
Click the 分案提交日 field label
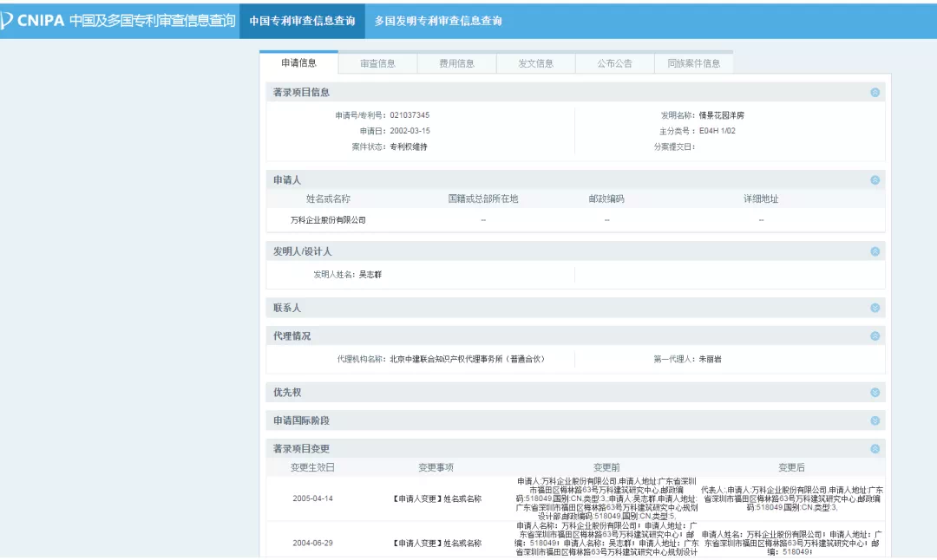[675, 147]
